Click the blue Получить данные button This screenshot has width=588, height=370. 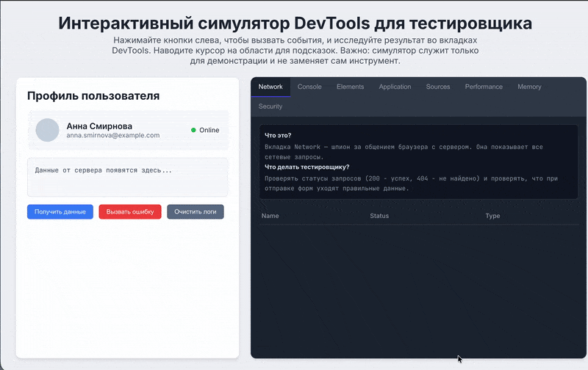[60, 211]
